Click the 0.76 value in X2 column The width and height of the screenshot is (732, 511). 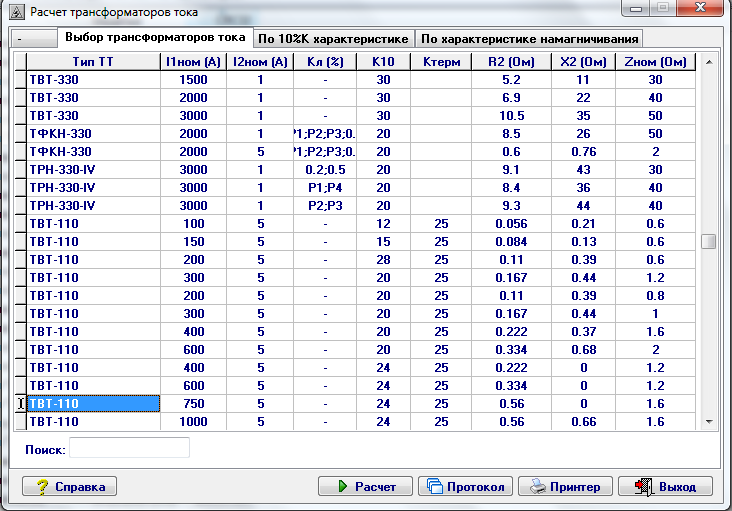point(583,152)
